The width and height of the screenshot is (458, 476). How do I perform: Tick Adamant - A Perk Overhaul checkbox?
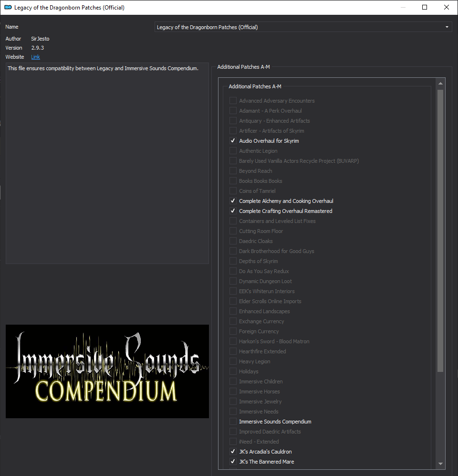click(x=233, y=110)
